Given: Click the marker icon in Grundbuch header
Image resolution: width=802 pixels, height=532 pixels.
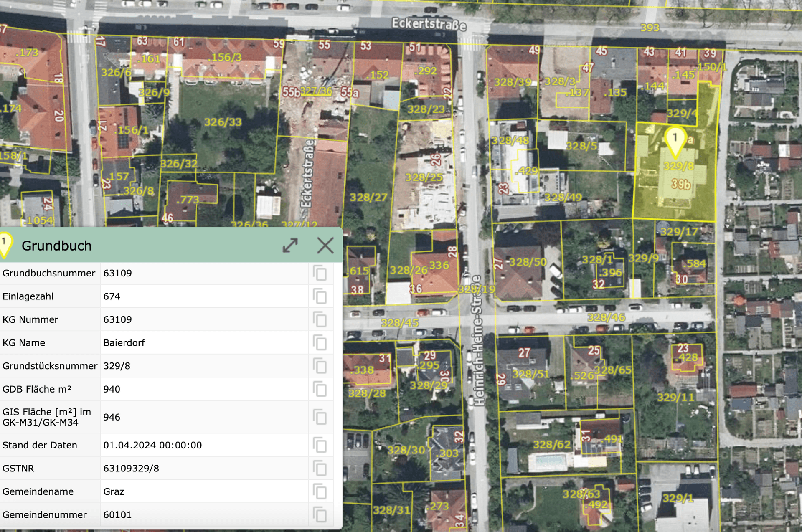Looking at the screenshot, I should [x=5, y=245].
